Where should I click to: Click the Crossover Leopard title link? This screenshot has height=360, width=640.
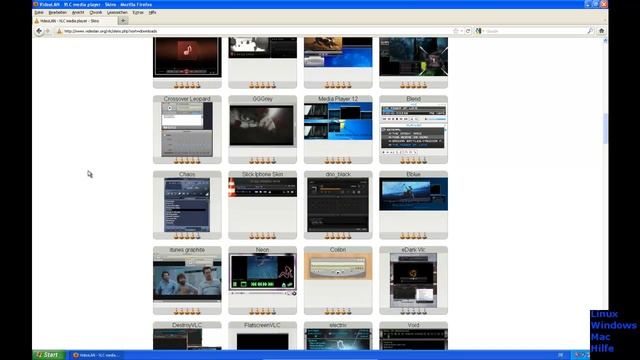click(187, 99)
